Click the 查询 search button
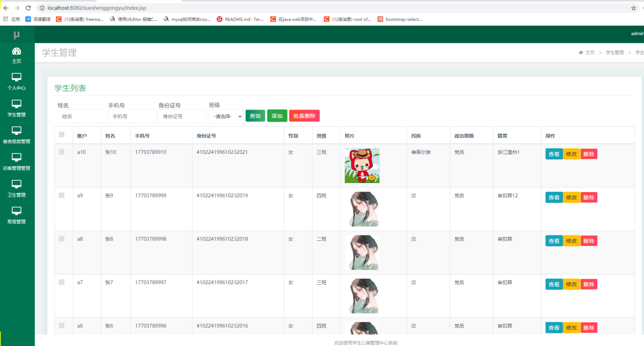The height and width of the screenshot is (346, 644). [x=255, y=116]
